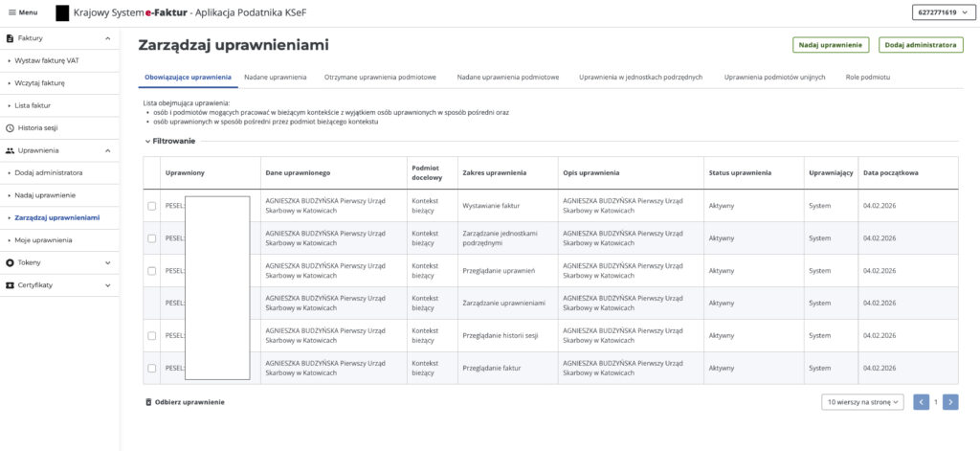The image size is (980, 451).
Task: Go to next page arrow in pagination
Action: click(949, 402)
